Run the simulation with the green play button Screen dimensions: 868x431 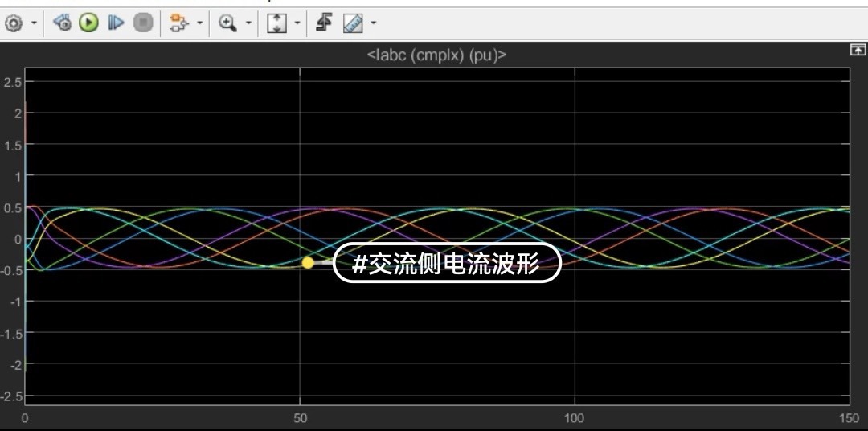click(88, 23)
